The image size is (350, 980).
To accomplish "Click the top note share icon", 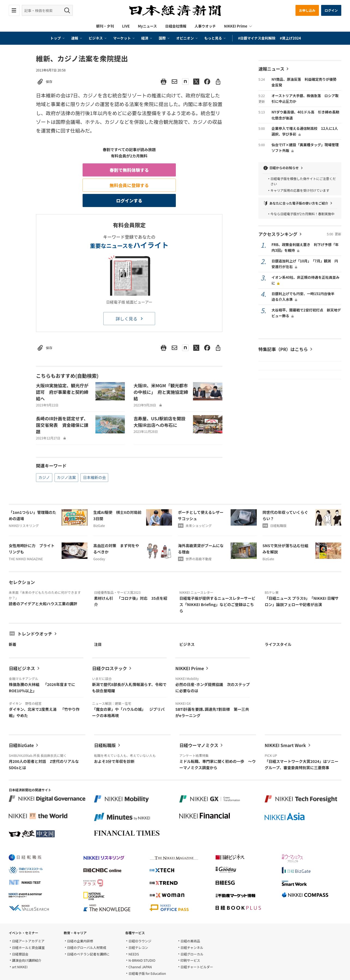I will [x=185, y=81].
